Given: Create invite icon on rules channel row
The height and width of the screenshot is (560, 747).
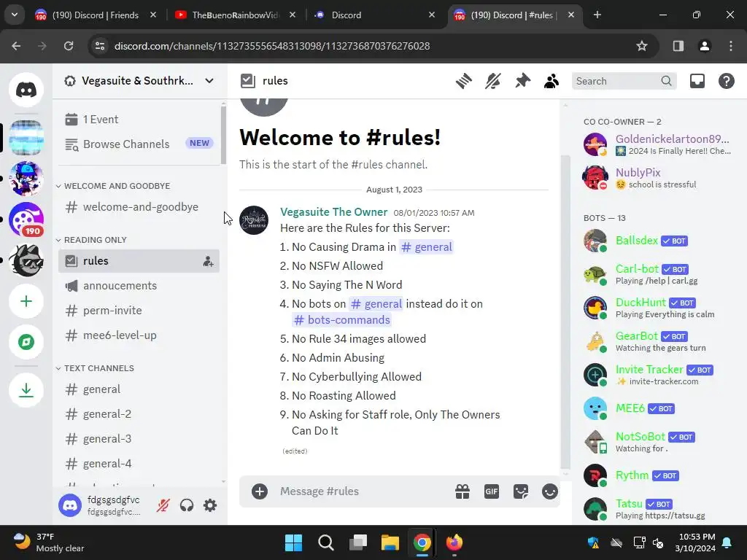Looking at the screenshot, I should tap(208, 261).
